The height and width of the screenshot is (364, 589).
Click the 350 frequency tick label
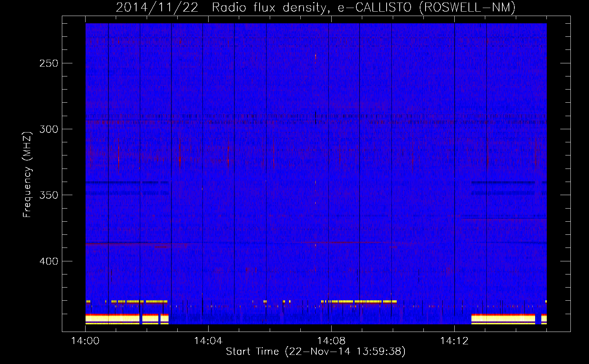49,195
